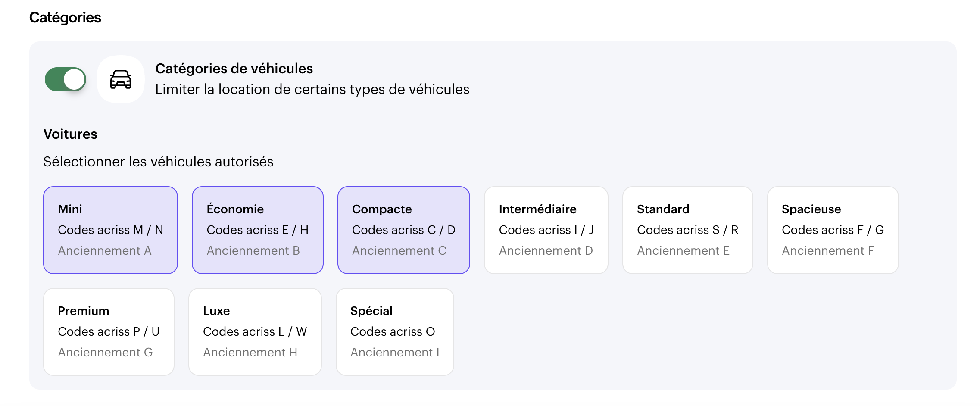
Task: Enable the Standard vehicle category
Action: click(688, 230)
